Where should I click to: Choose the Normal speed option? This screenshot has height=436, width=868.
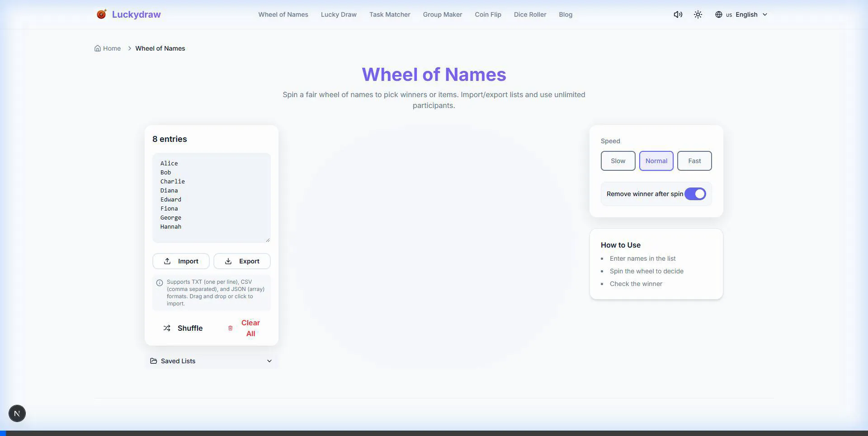click(x=656, y=161)
